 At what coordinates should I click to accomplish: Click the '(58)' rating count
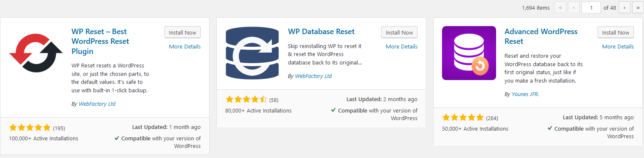[274, 100]
